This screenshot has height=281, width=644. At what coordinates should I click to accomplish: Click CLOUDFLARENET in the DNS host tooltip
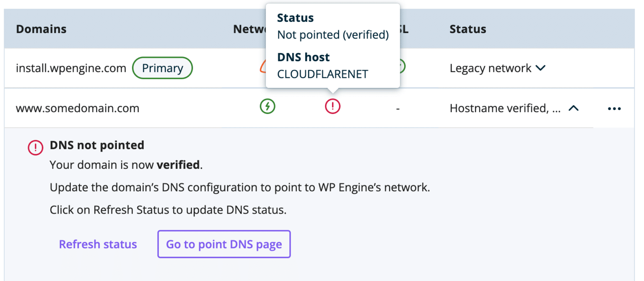(x=322, y=74)
